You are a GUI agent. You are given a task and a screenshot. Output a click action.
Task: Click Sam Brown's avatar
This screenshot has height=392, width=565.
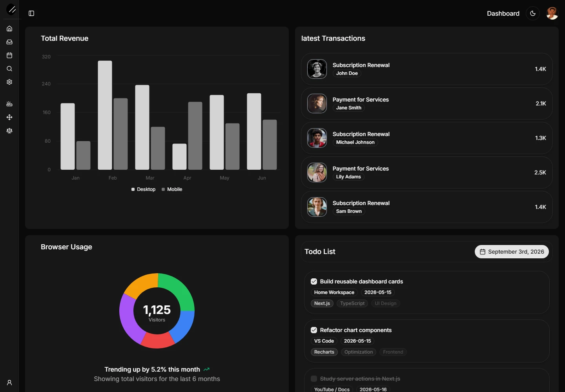[x=317, y=207]
